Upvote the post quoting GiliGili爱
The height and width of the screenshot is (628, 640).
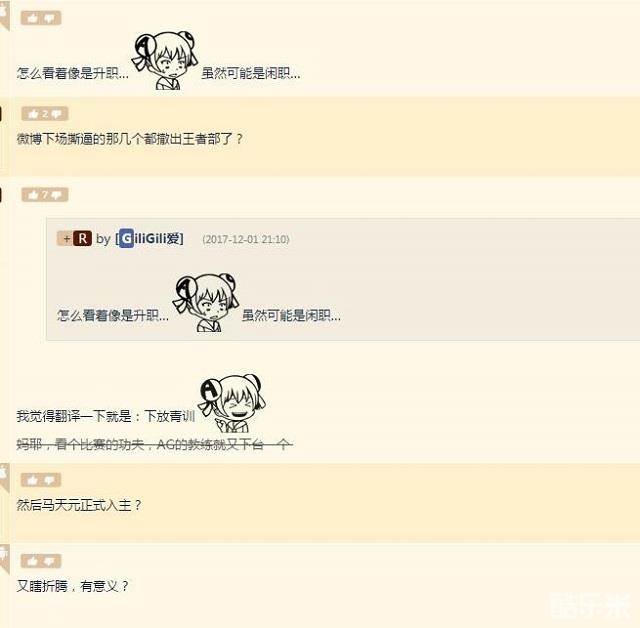tap(33, 195)
